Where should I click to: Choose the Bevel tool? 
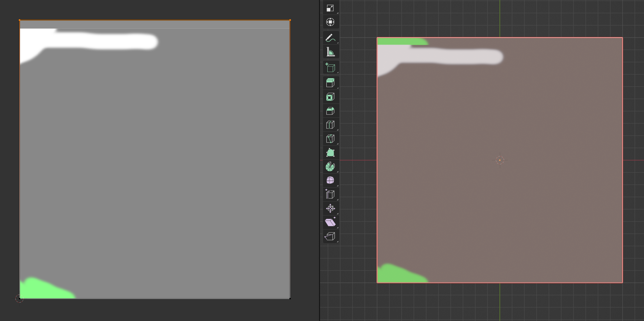(x=330, y=111)
